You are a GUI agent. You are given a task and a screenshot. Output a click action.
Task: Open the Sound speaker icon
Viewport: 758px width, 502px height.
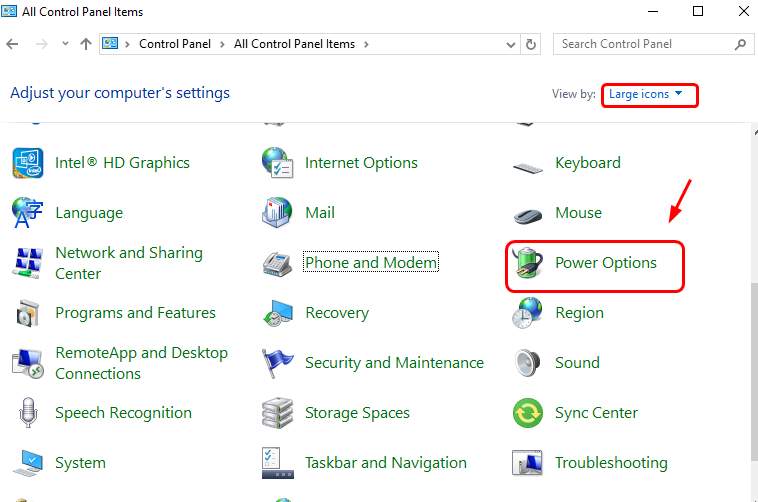click(x=527, y=363)
